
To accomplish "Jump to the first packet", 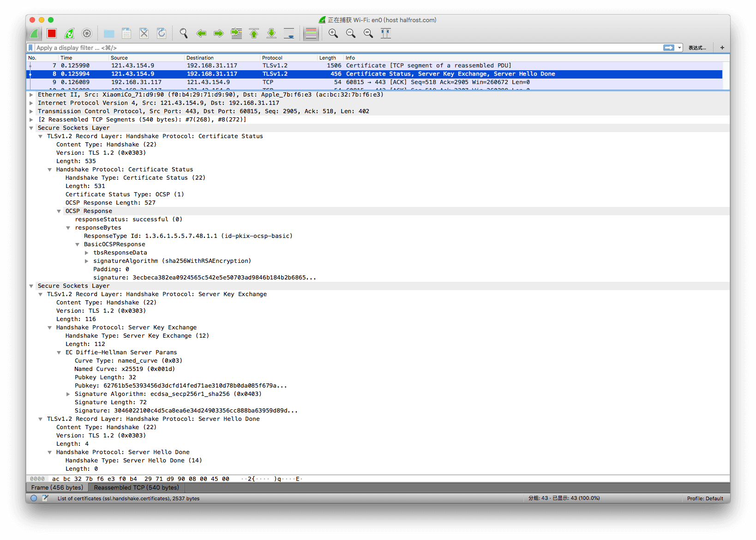I will [254, 33].
